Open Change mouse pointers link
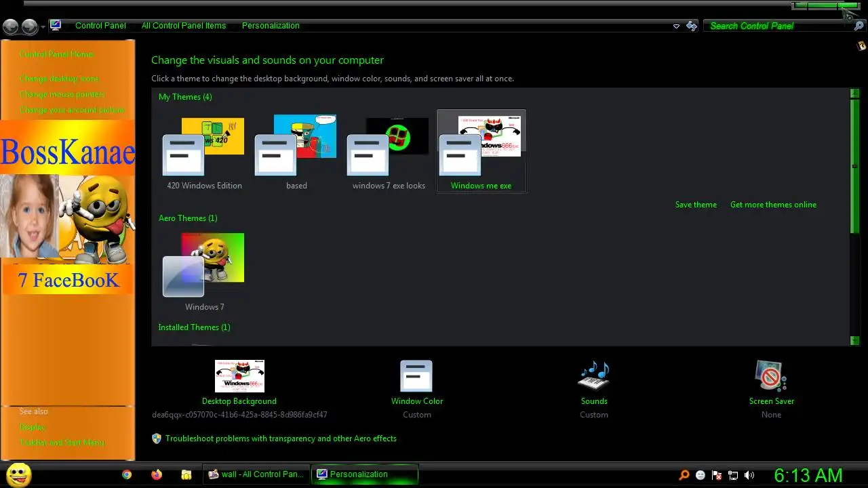The image size is (868, 488). point(62,94)
